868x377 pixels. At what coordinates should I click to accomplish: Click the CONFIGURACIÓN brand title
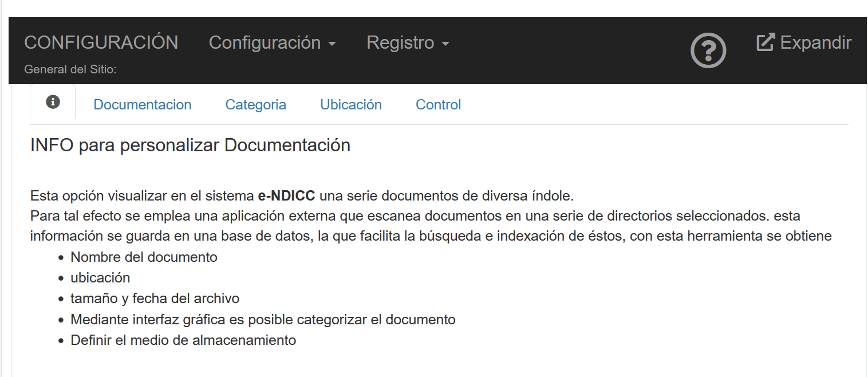coord(101,42)
